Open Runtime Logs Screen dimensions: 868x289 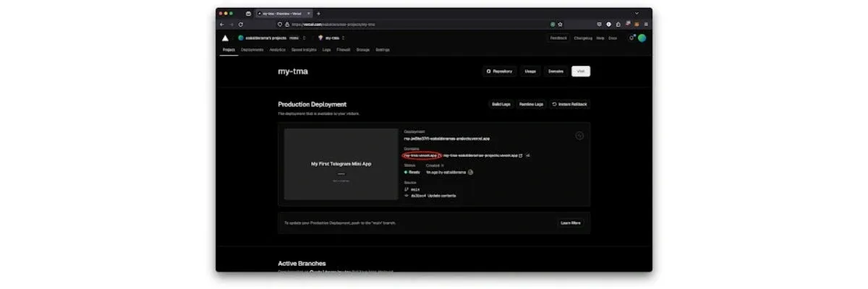[x=532, y=104]
